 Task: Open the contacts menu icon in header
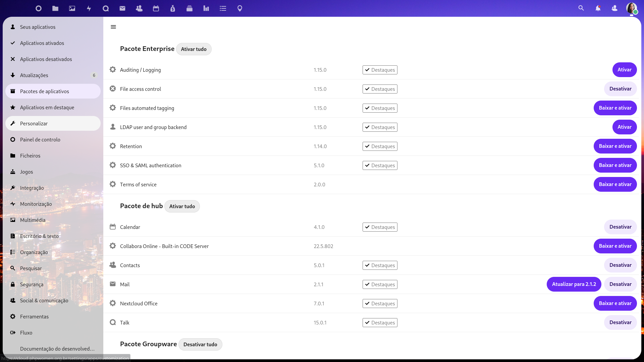pyautogui.click(x=614, y=8)
